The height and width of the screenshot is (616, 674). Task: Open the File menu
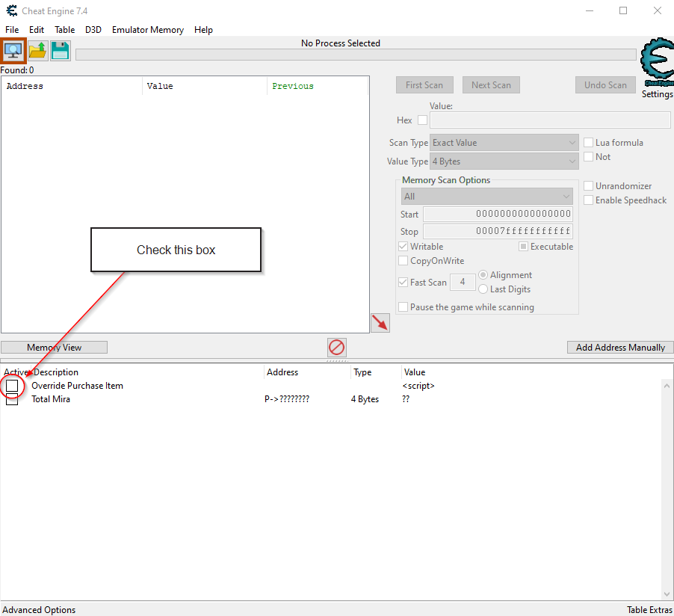coord(12,30)
